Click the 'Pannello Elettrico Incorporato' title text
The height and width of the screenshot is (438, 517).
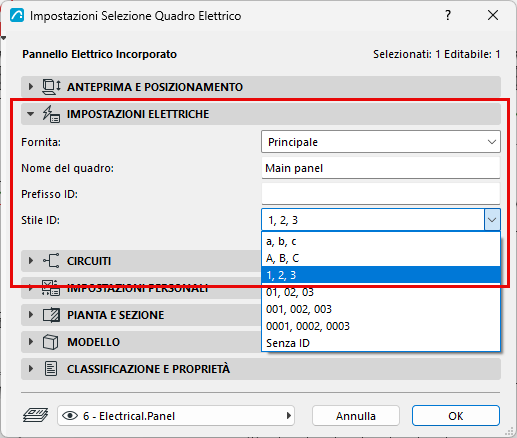(99, 54)
